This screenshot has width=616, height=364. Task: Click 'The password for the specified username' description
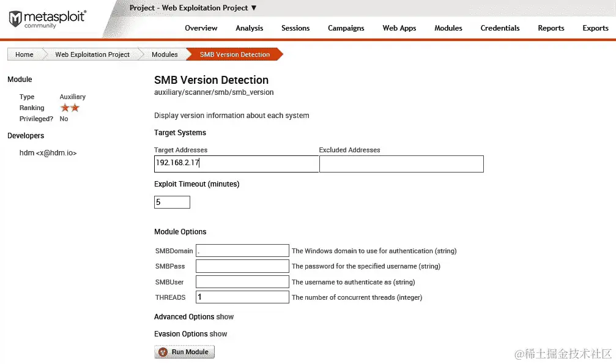(x=366, y=266)
